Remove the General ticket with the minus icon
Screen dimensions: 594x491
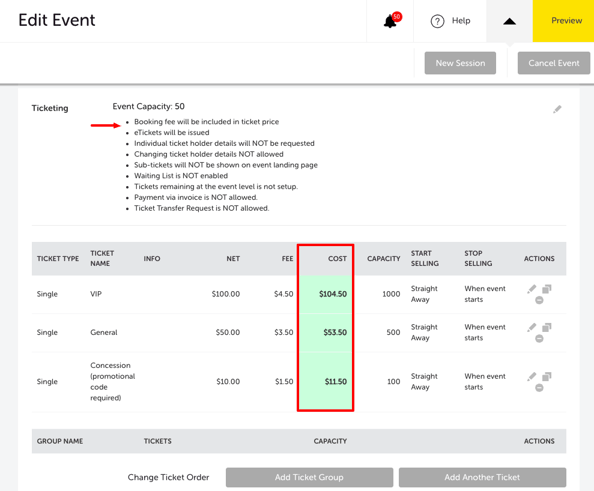539,338
